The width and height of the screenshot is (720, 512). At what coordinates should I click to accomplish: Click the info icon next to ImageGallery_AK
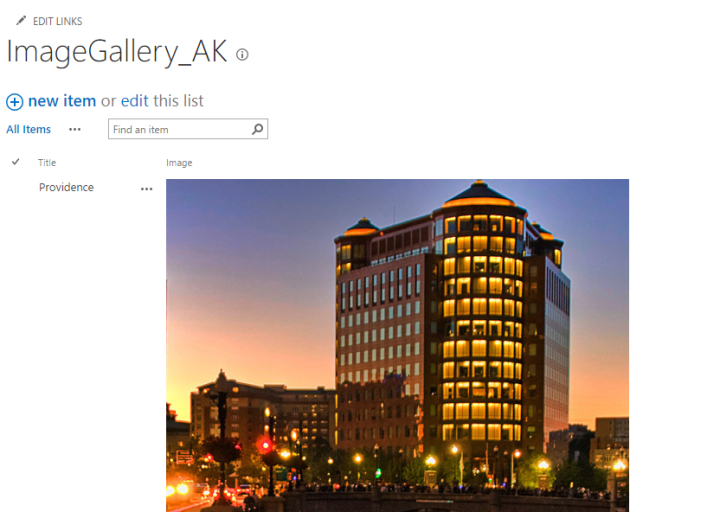[242, 55]
